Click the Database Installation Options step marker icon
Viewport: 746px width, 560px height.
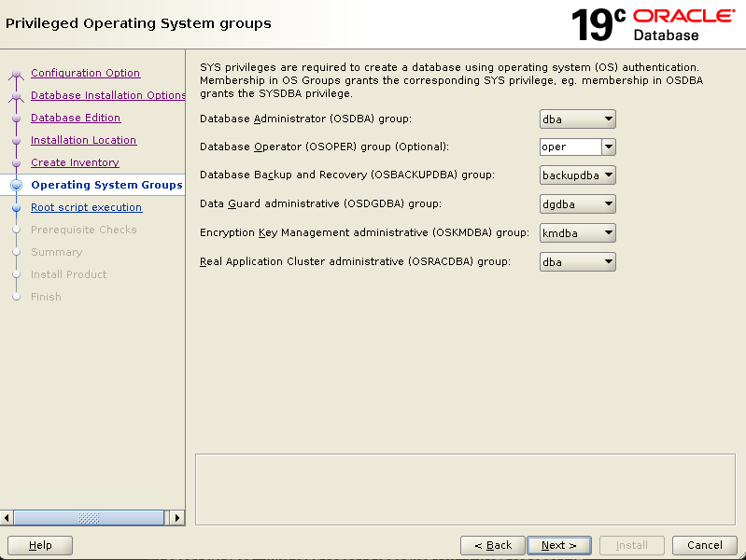tap(16, 96)
